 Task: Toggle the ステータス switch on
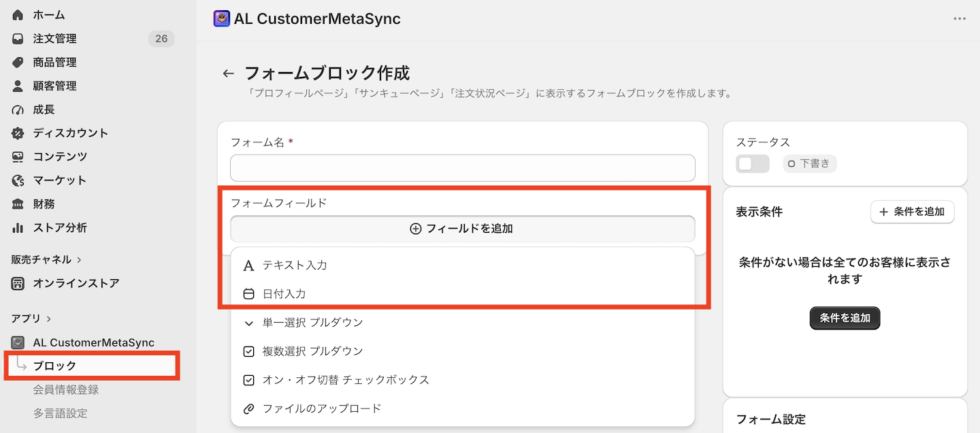pos(753,164)
